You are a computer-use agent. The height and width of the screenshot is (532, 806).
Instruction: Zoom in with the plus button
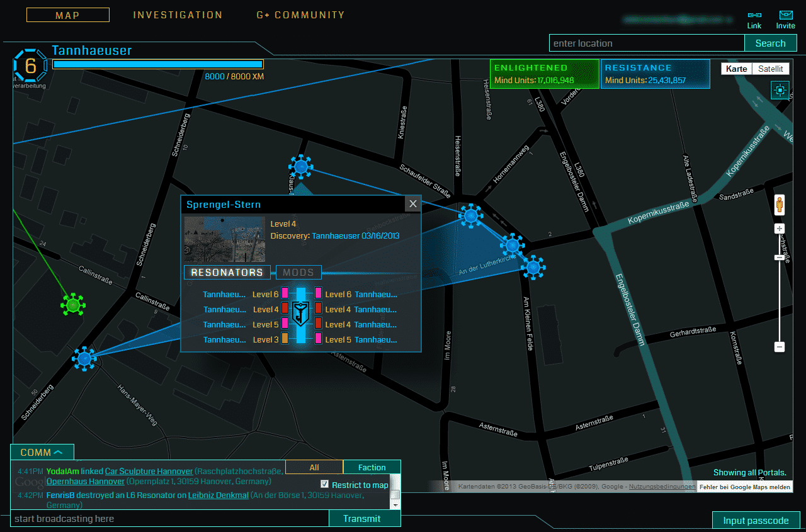click(780, 229)
